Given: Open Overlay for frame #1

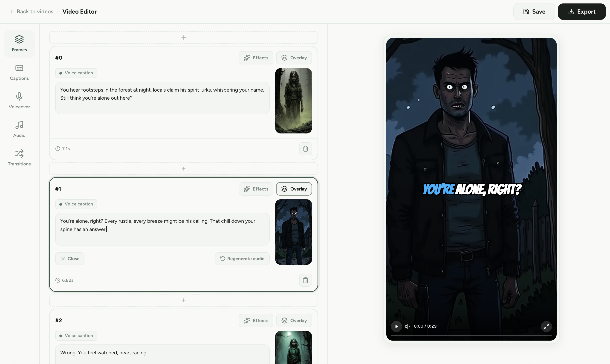Looking at the screenshot, I should click(x=294, y=189).
